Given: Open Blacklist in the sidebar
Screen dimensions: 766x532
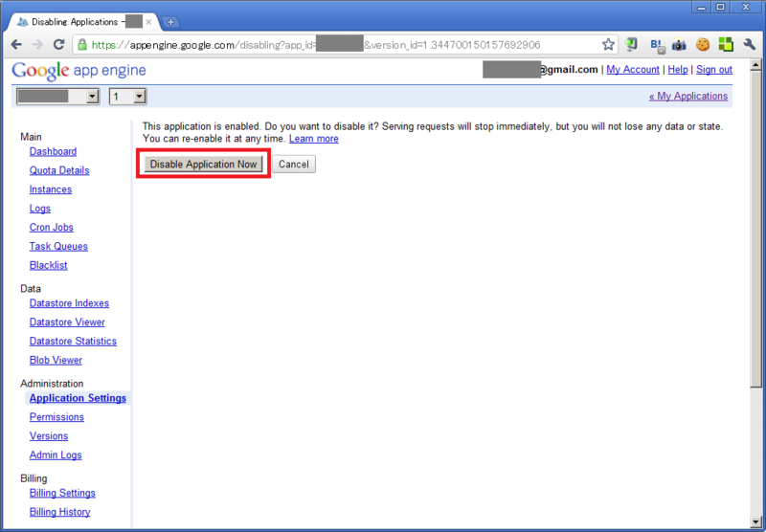Looking at the screenshot, I should pyautogui.click(x=49, y=265).
